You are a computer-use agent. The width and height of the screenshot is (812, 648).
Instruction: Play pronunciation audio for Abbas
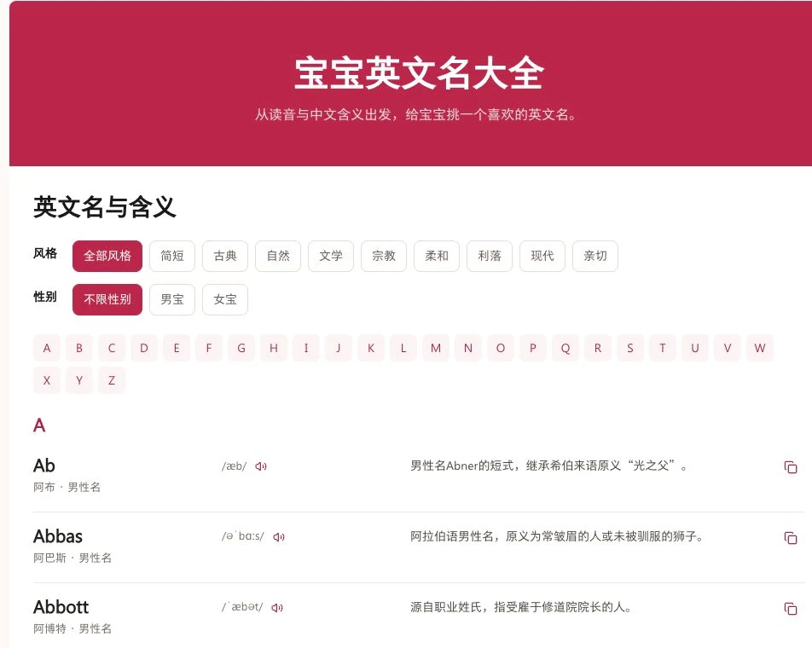click(x=279, y=536)
